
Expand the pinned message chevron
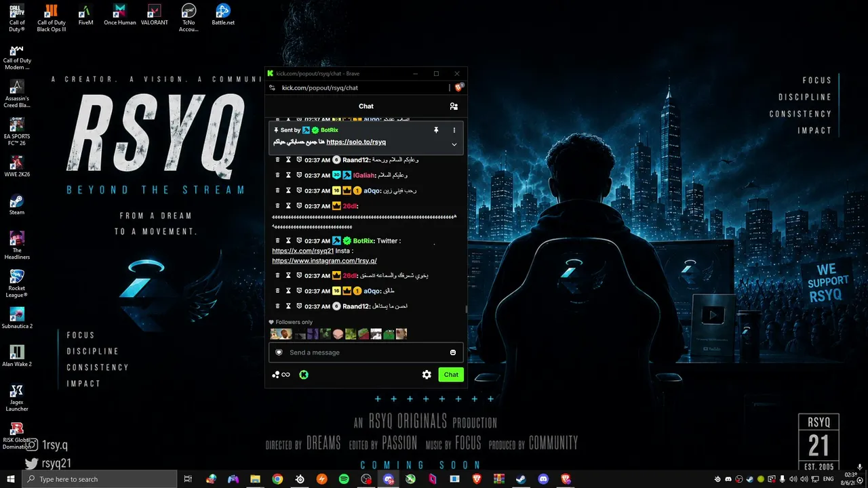(x=454, y=144)
